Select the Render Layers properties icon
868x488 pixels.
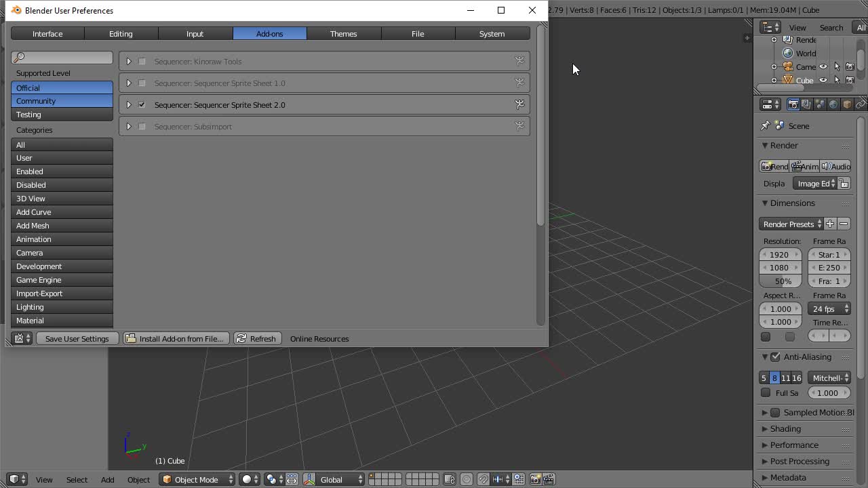806,104
